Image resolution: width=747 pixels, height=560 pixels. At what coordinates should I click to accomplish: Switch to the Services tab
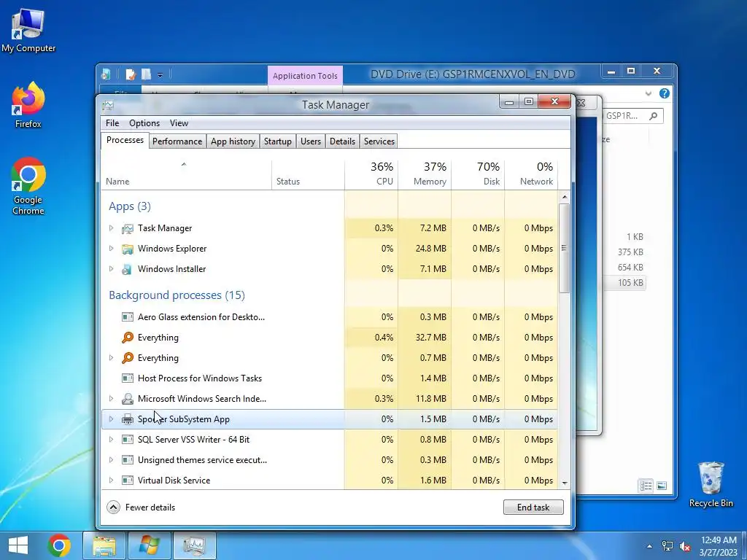(379, 141)
